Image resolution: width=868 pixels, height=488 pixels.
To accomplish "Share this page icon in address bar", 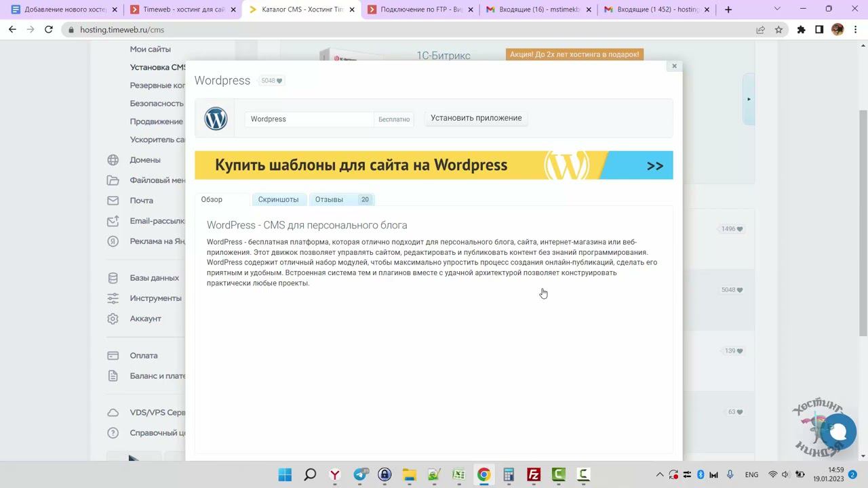I will pos(760,30).
